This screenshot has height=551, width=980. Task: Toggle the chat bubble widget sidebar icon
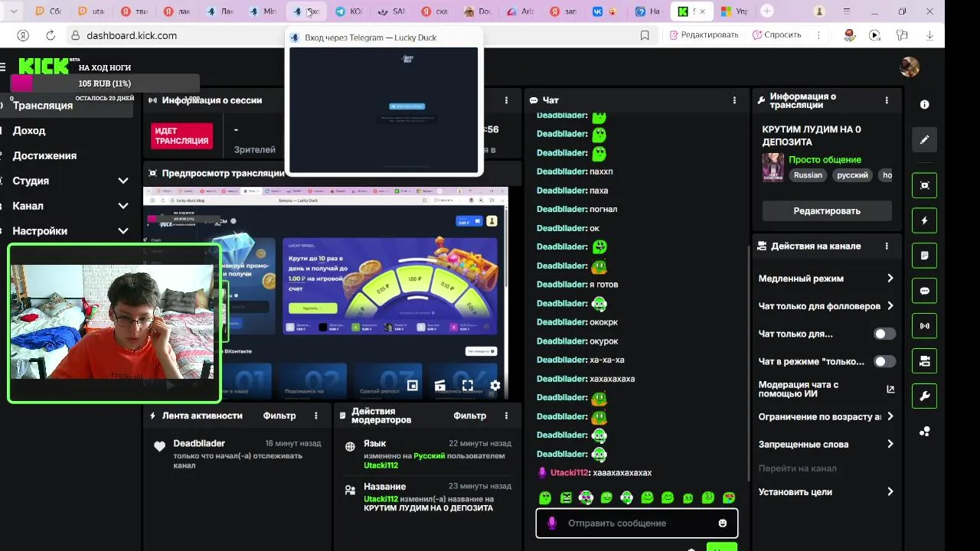click(924, 291)
